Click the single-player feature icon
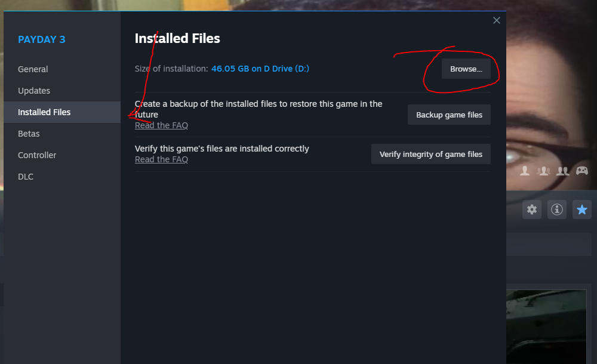 pos(525,171)
